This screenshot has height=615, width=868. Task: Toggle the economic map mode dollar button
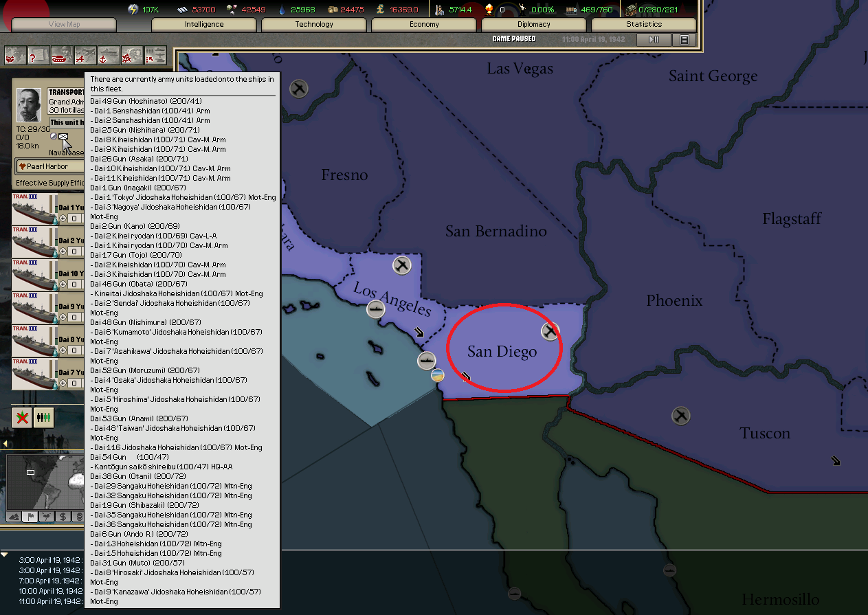point(63,516)
